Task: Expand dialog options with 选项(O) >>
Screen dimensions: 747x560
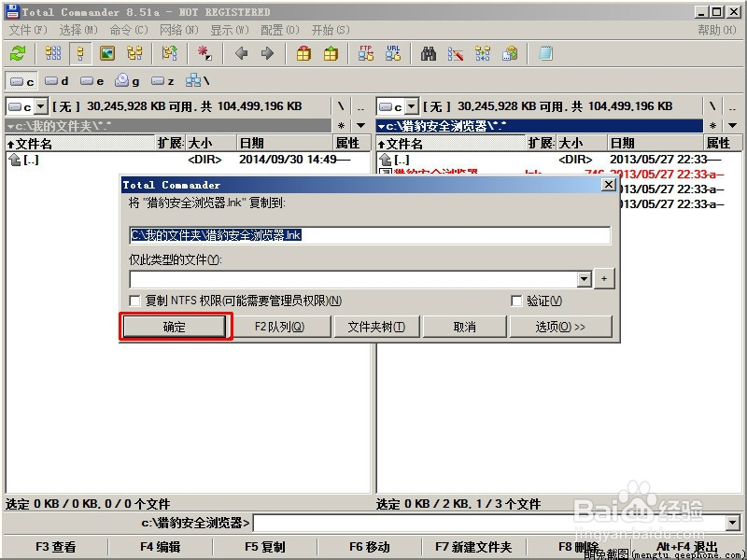Action: pos(560,327)
